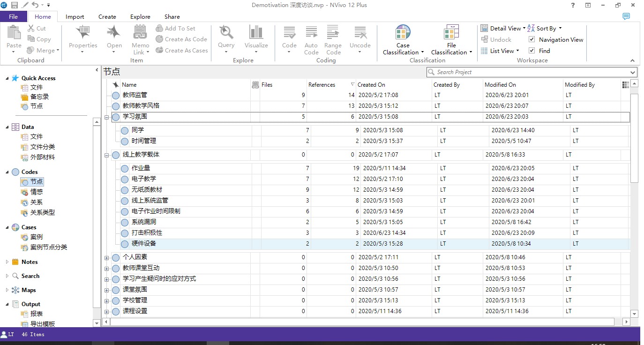The height and width of the screenshot is (345, 644).
Task: Click the Code icon in the Coding group
Action: (x=289, y=33)
